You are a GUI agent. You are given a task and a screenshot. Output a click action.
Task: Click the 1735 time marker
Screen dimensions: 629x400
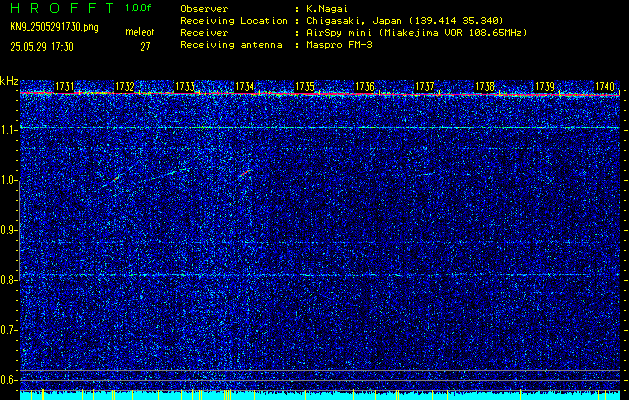click(x=304, y=87)
